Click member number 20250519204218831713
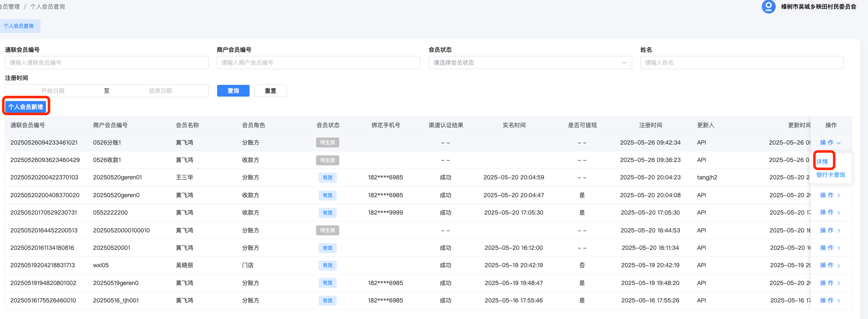The width and height of the screenshot is (868, 319). [x=43, y=265]
